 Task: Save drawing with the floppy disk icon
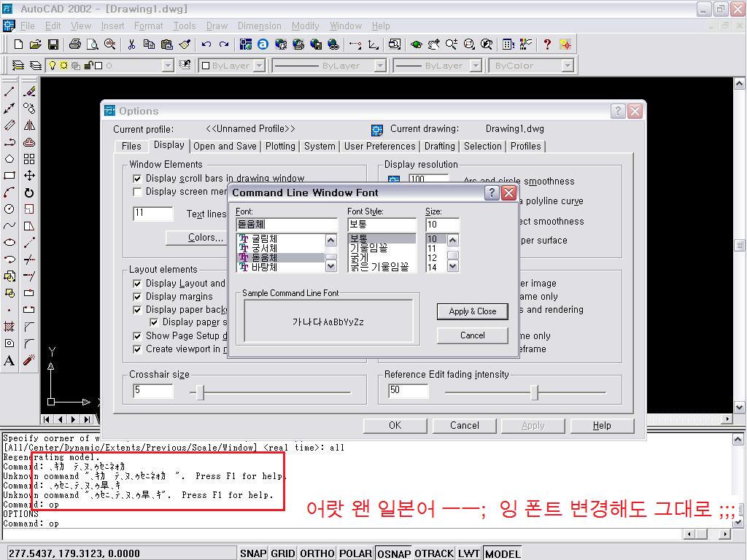click(53, 44)
